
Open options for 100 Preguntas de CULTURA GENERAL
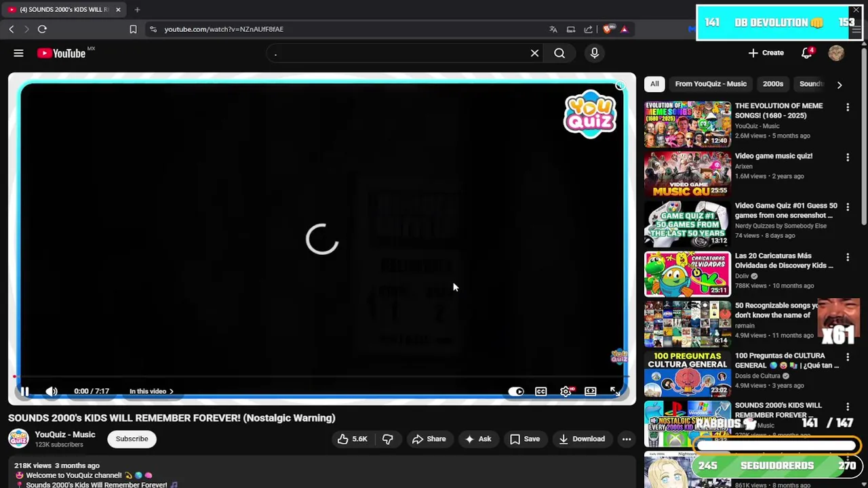847,357
